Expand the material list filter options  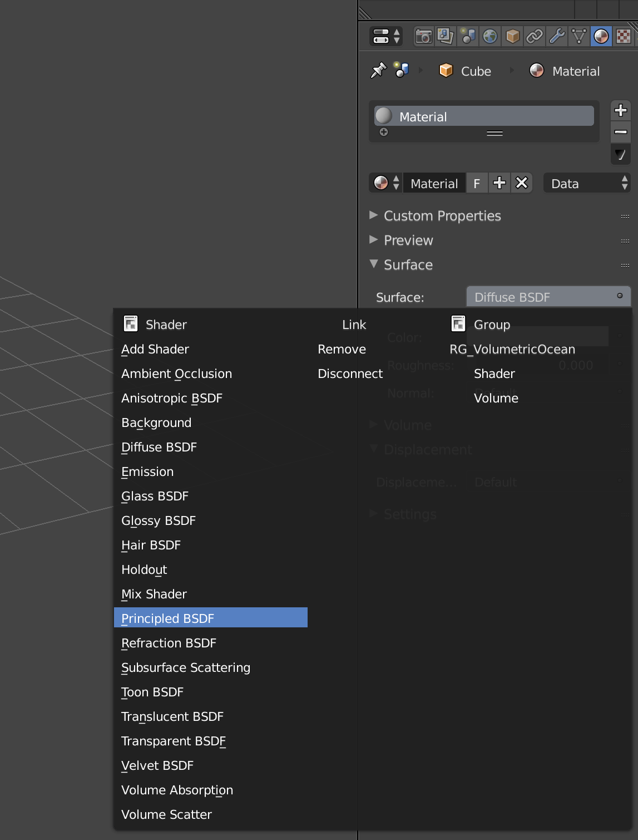pos(384,132)
